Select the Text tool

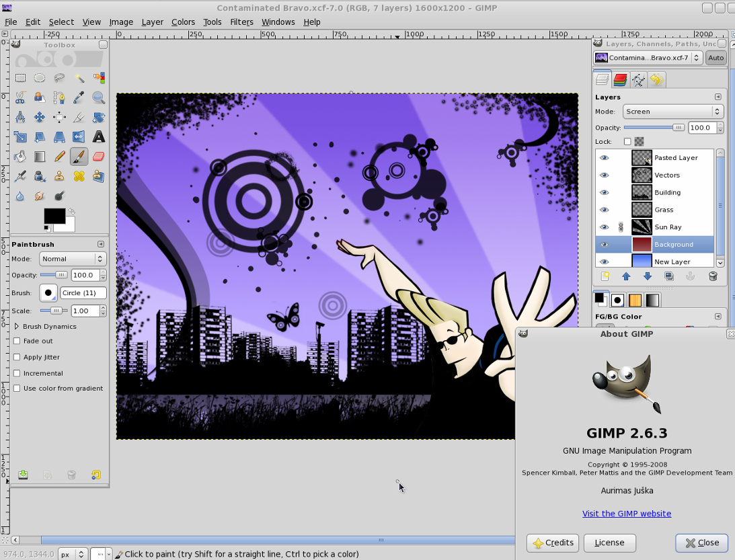(x=98, y=137)
